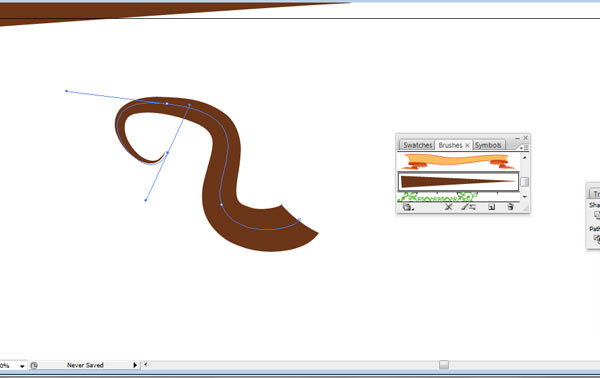Click the Never Saved status text
Viewport: 600px width, 378px height.
click(85, 365)
